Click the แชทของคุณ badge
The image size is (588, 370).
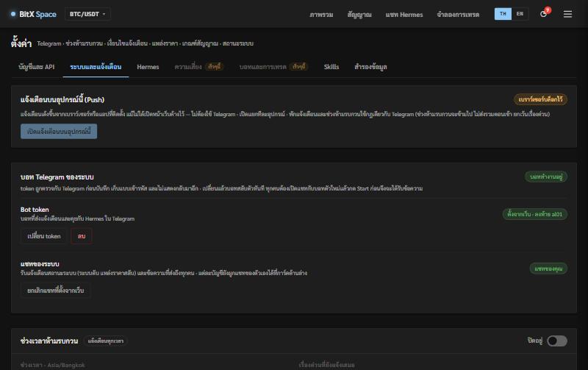tap(548, 268)
